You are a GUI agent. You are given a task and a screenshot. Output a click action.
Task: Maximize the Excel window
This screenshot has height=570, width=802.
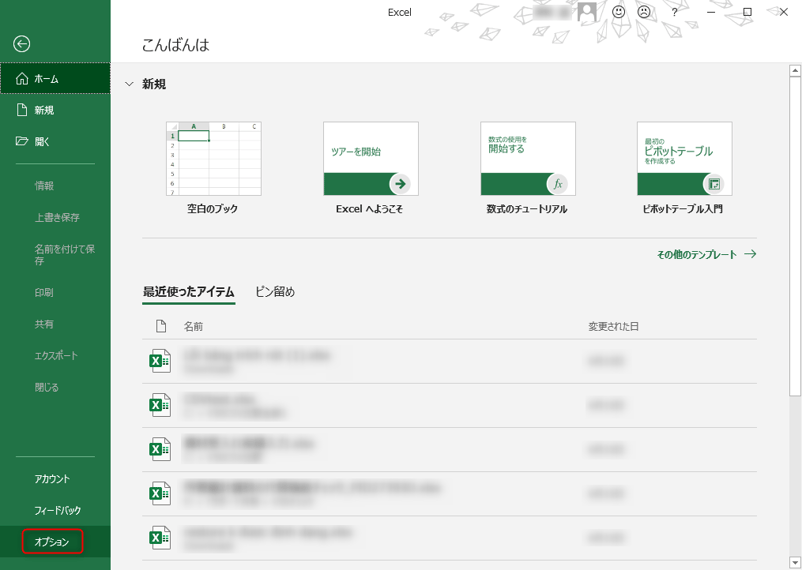747,12
